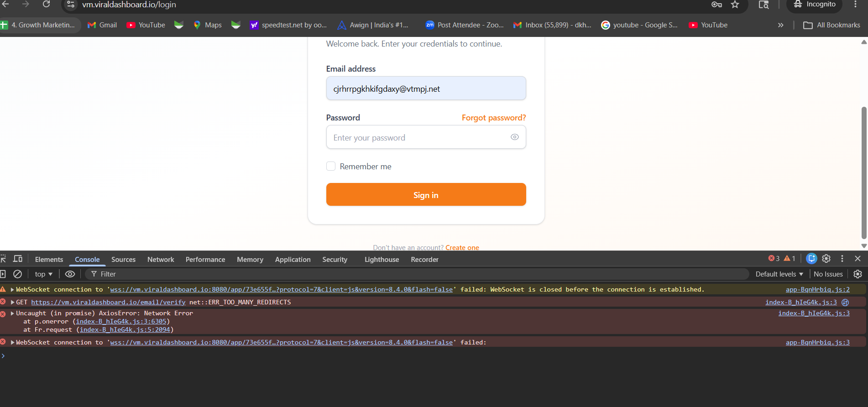Open the top JavaScript context dropdown
The width and height of the screenshot is (868, 407).
[43, 274]
